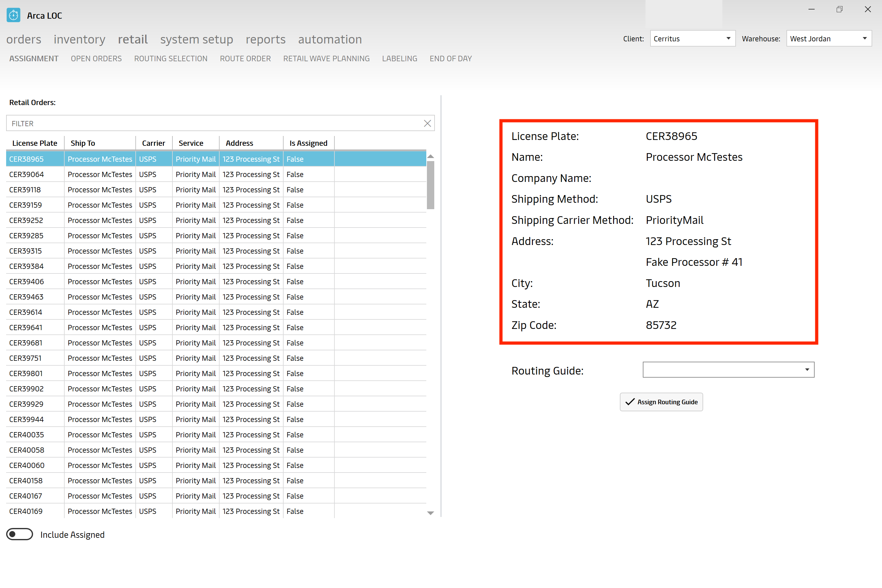
Task: Click the FILTER input field
Action: coord(221,123)
